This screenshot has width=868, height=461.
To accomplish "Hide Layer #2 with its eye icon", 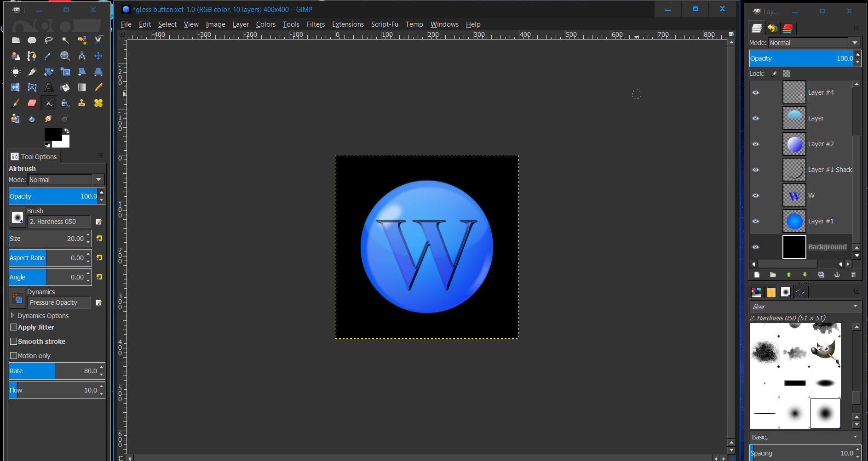I will [756, 144].
